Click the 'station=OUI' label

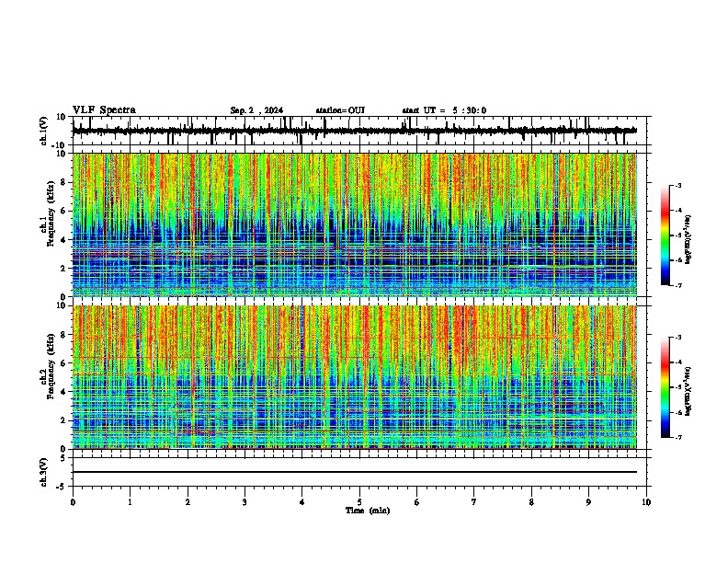pos(340,110)
